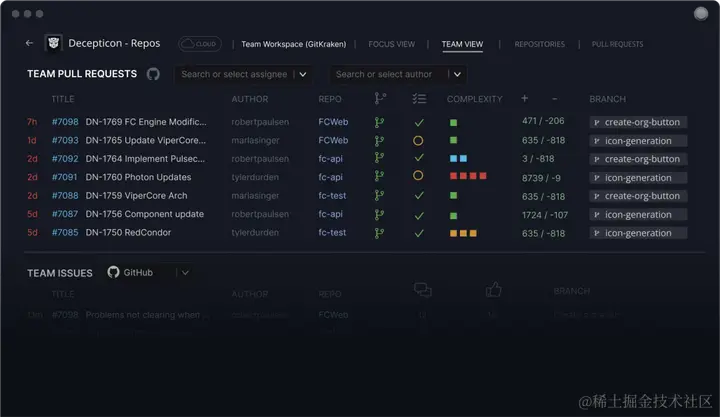This screenshot has height=417, width=720.
Task: Click the comments icon in Team Issues
Action: point(422,290)
